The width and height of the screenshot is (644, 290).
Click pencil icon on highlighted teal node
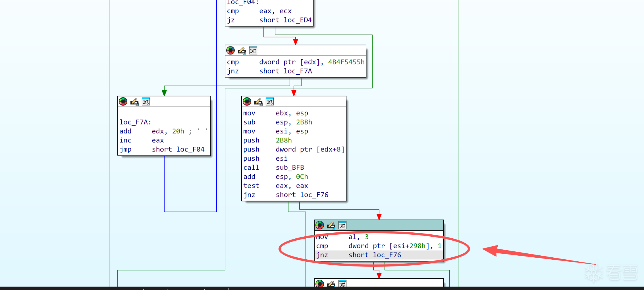click(331, 225)
